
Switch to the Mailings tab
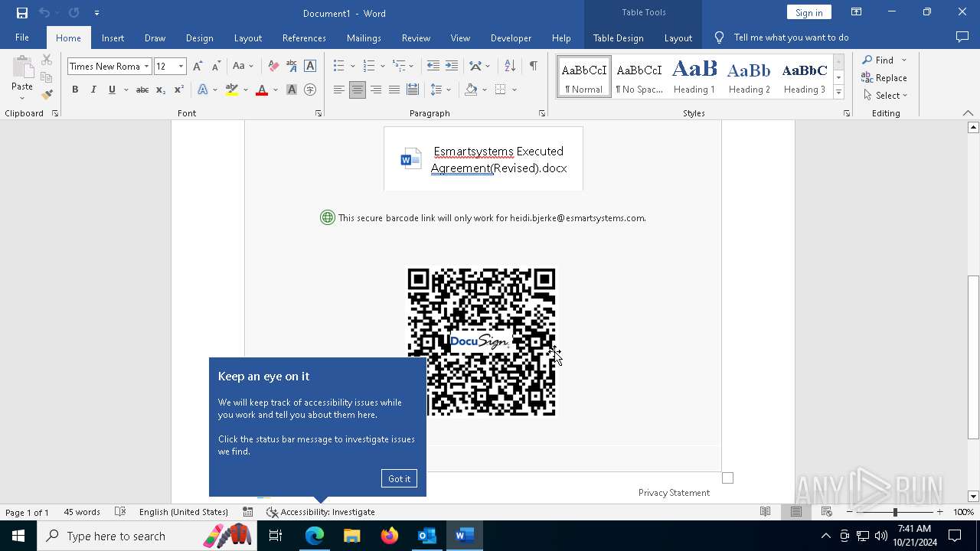(364, 37)
